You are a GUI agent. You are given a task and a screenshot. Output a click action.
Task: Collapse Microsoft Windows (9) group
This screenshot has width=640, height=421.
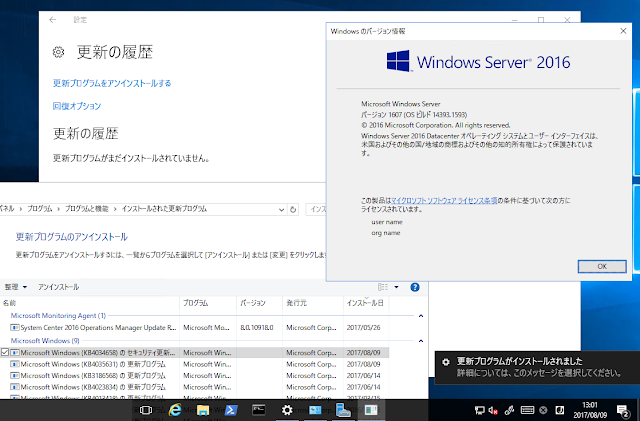tap(421, 341)
